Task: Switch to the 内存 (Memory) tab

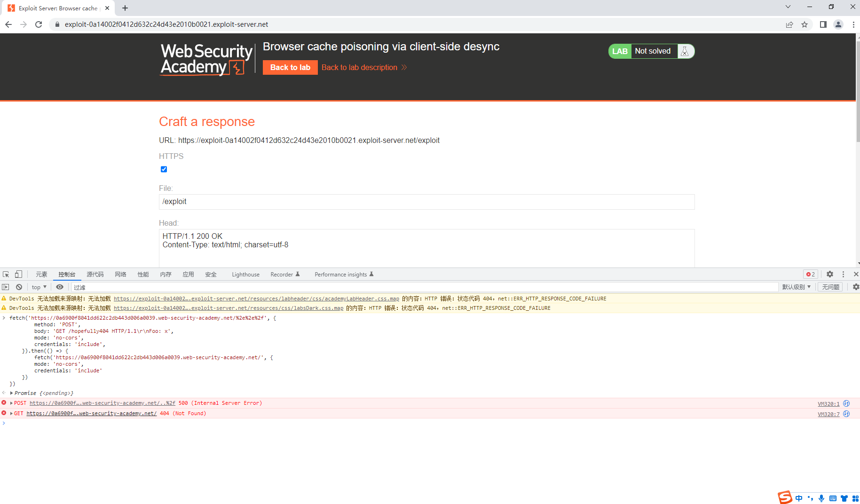Action: [166, 275]
